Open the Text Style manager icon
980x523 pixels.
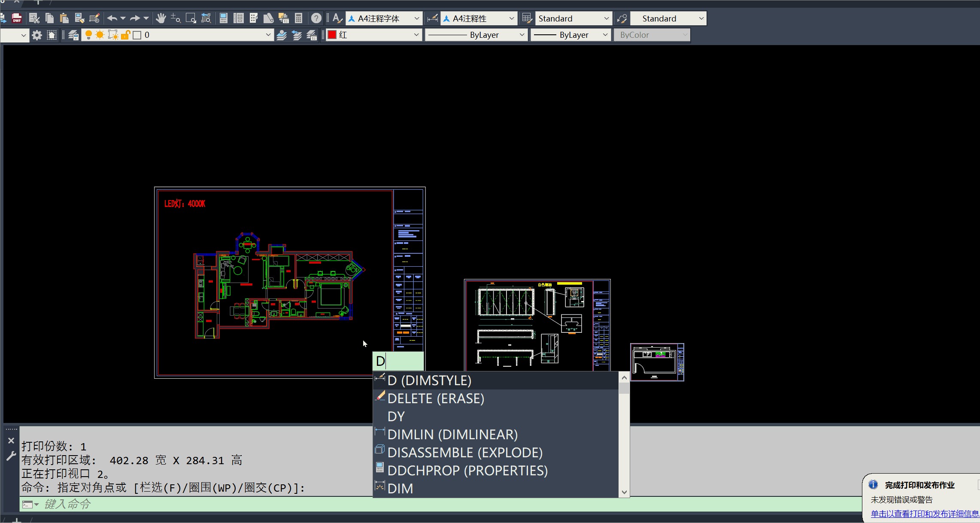[x=337, y=18]
